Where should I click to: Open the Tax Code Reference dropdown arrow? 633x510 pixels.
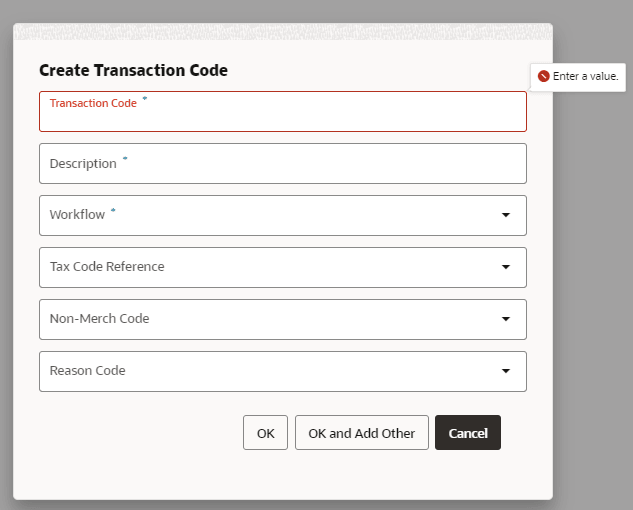pos(505,267)
